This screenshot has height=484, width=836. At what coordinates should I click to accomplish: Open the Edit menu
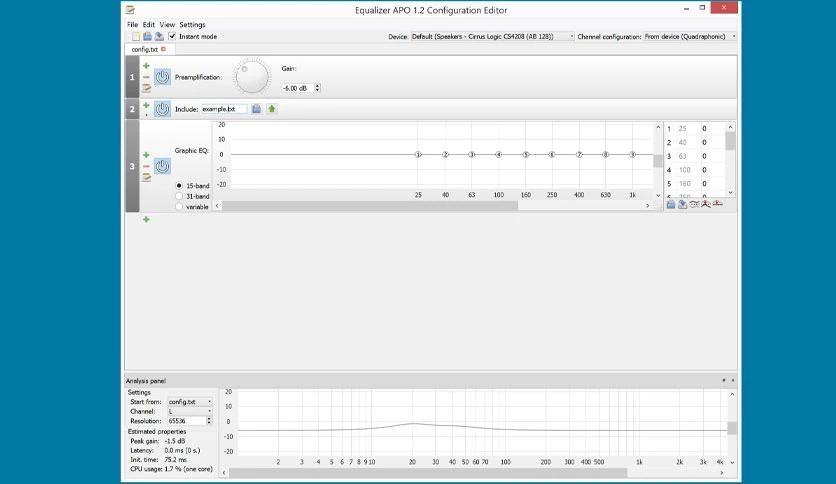tap(149, 25)
